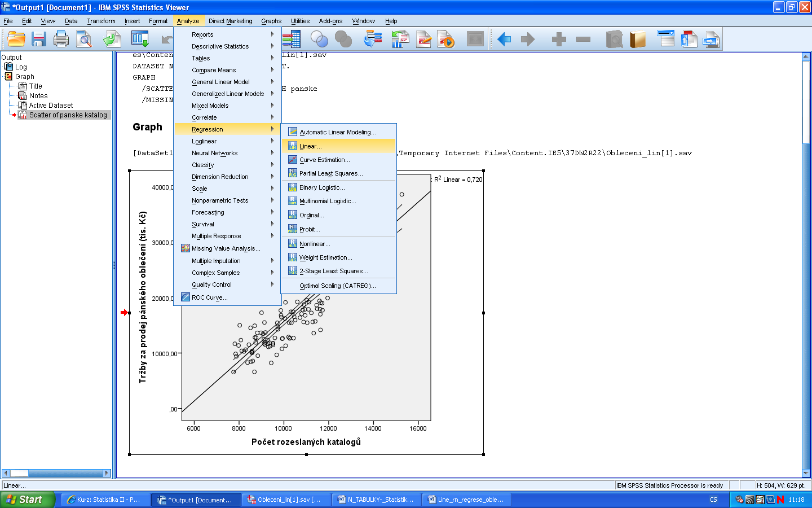The image size is (812, 508).
Task: Open the Transform menu
Action: 101,21
